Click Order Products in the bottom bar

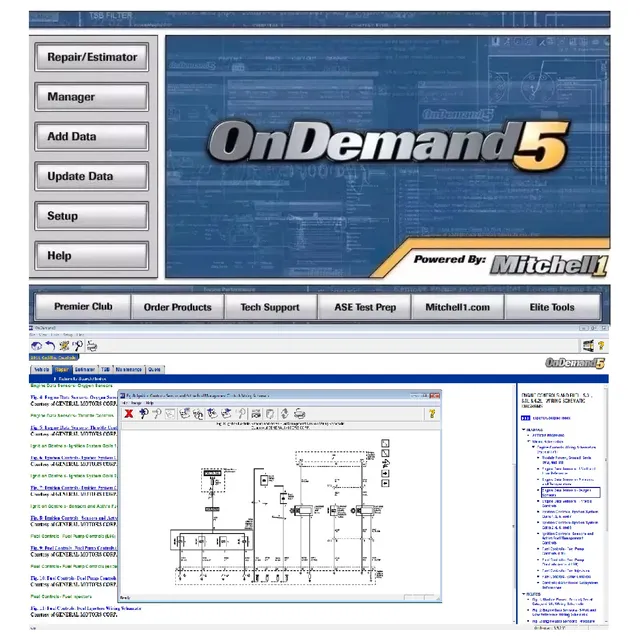pyautogui.click(x=178, y=307)
